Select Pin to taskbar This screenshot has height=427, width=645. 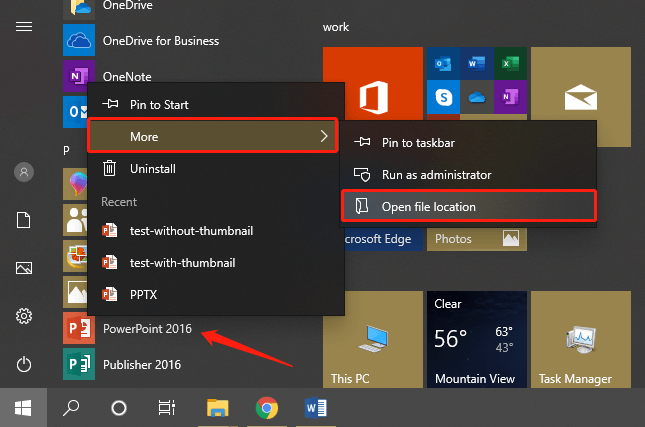pyautogui.click(x=469, y=143)
